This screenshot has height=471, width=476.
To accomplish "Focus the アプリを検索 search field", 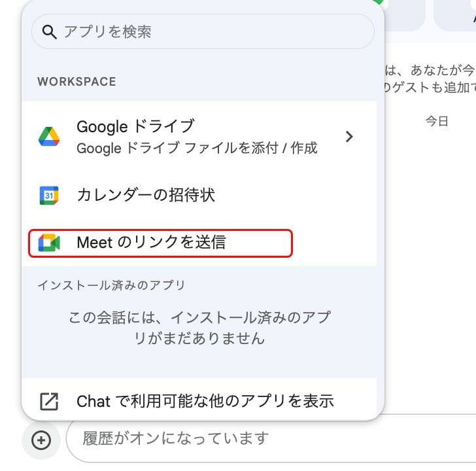I will tap(209, 31).
